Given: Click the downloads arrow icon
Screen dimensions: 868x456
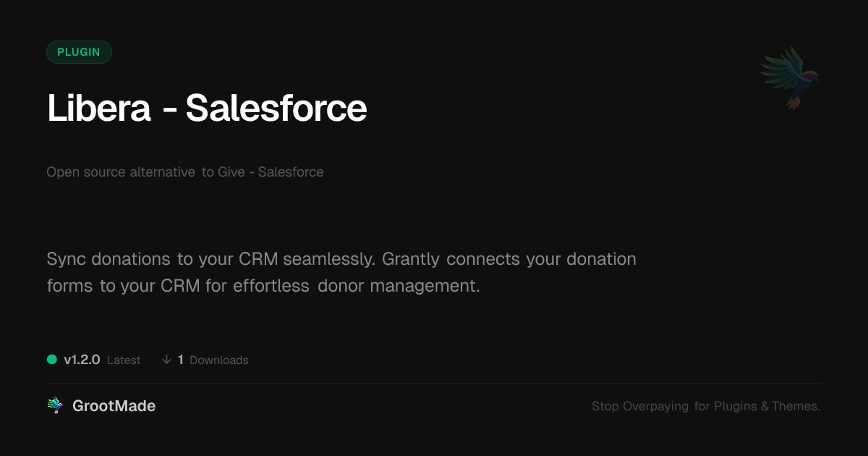Looking at the screenshot, I should tap(166, 360).
